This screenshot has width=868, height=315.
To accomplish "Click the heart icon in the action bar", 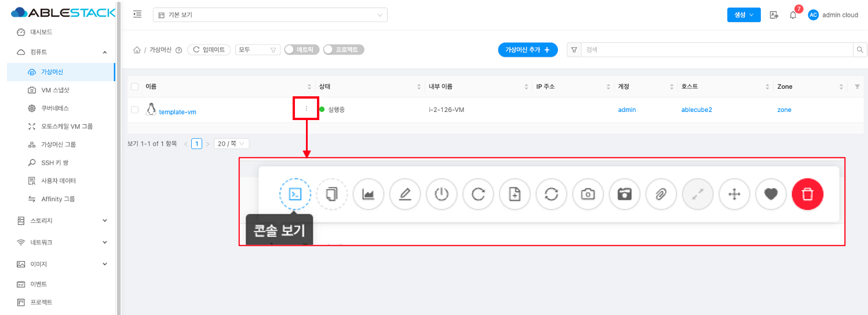I will pos(771,194).
